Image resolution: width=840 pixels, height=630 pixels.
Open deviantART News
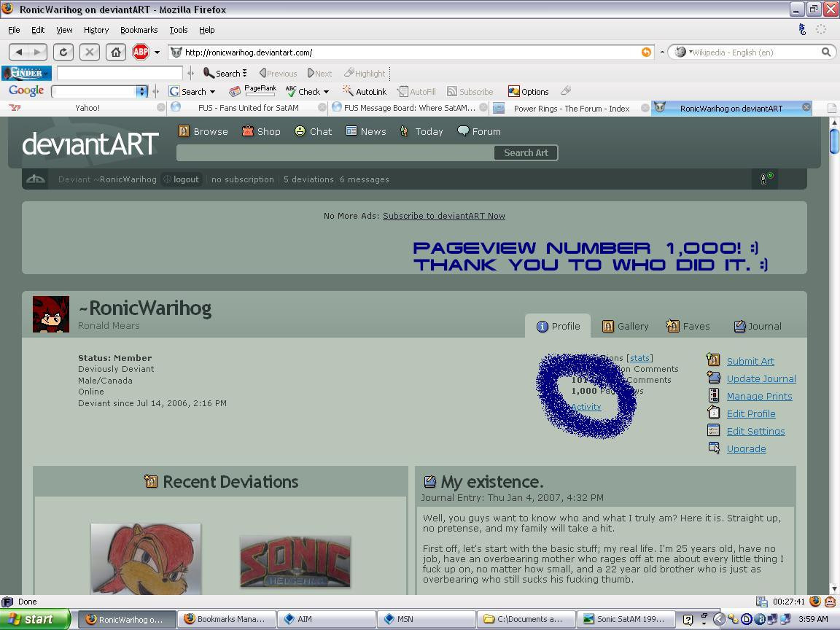366,131
